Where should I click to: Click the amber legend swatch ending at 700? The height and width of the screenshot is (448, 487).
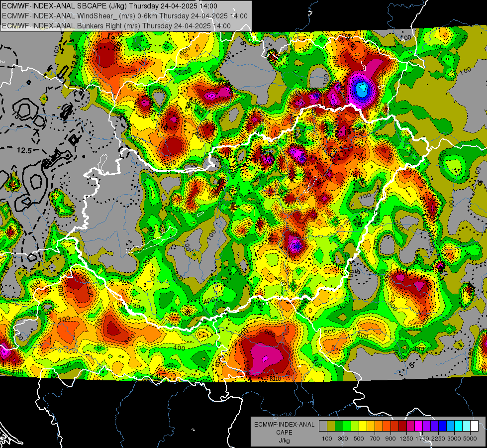pyautogui.click(x=371, y=426)
